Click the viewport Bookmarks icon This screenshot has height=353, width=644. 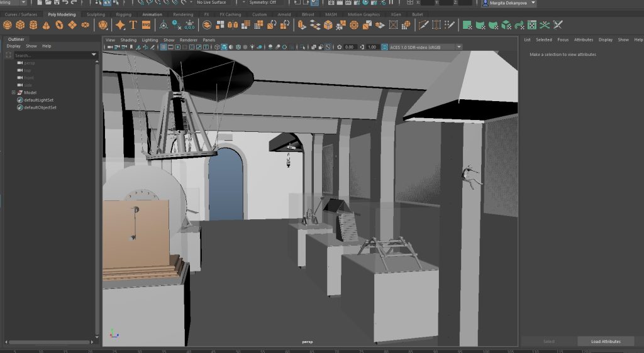131,47
